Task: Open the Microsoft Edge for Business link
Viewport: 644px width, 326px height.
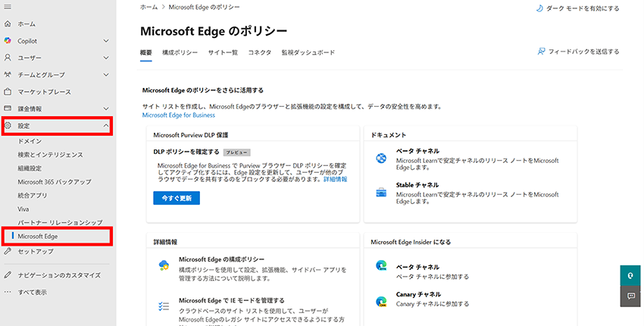Action: (178, 115)
